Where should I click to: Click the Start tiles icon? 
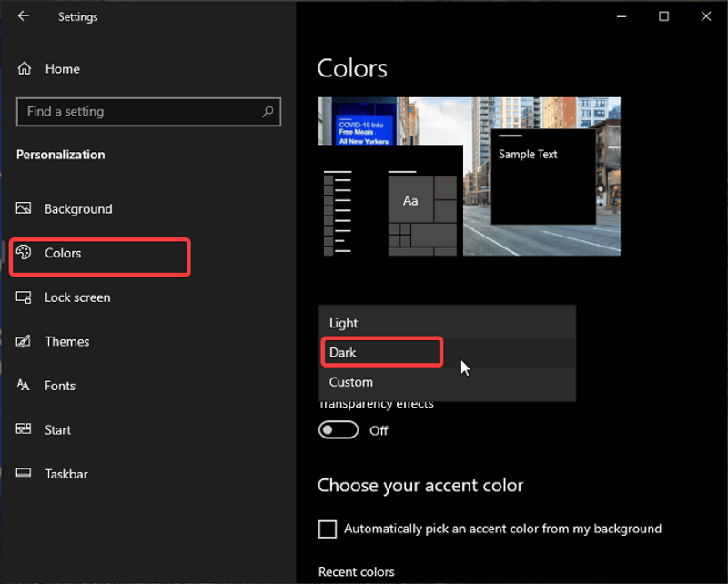click(24, 429)
